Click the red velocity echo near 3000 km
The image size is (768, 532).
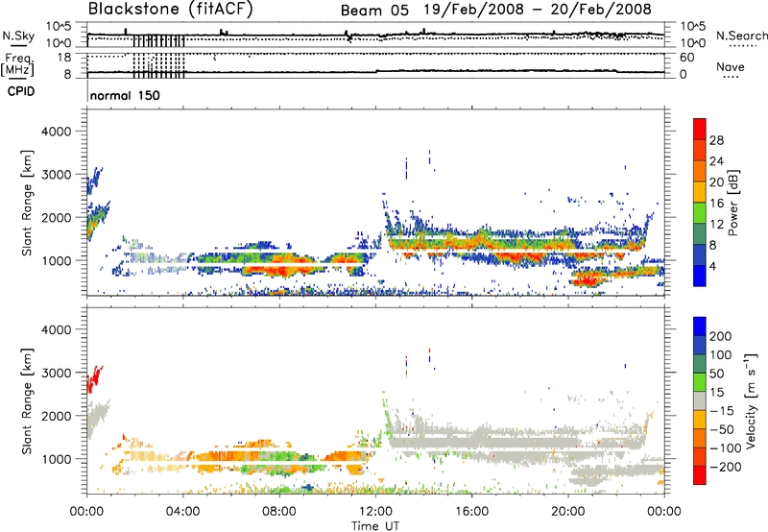[x=94, y=378]
